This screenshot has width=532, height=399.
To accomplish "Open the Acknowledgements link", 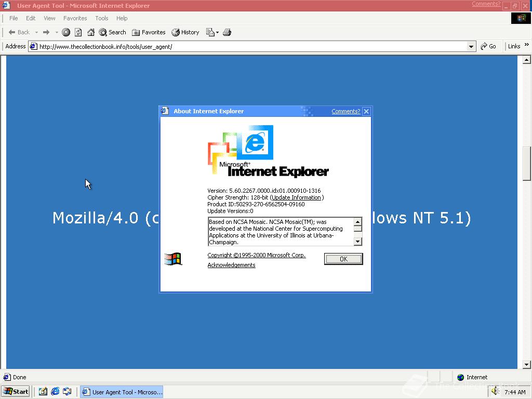I will pyautogui.click(x=231, y=265).
